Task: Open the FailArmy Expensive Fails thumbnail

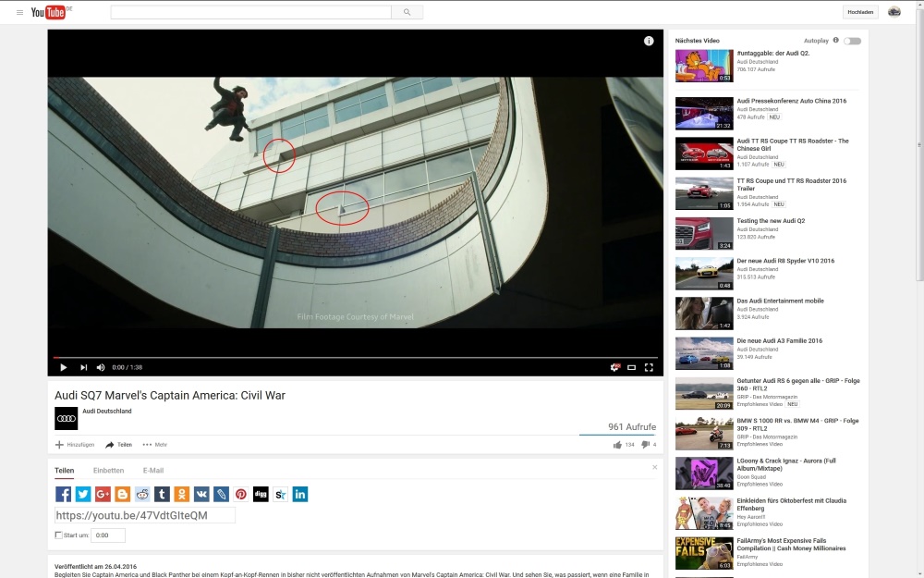Action: (x=704, y=553)
